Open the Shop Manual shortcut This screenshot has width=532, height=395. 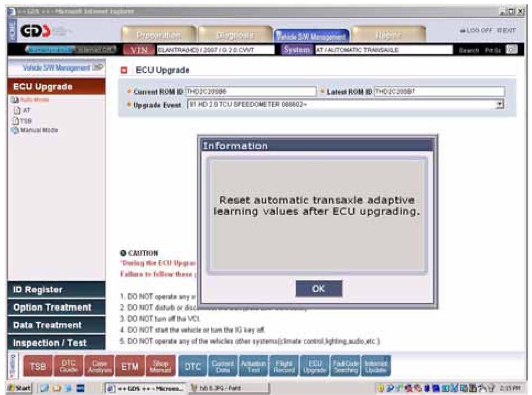coord(160,366)
